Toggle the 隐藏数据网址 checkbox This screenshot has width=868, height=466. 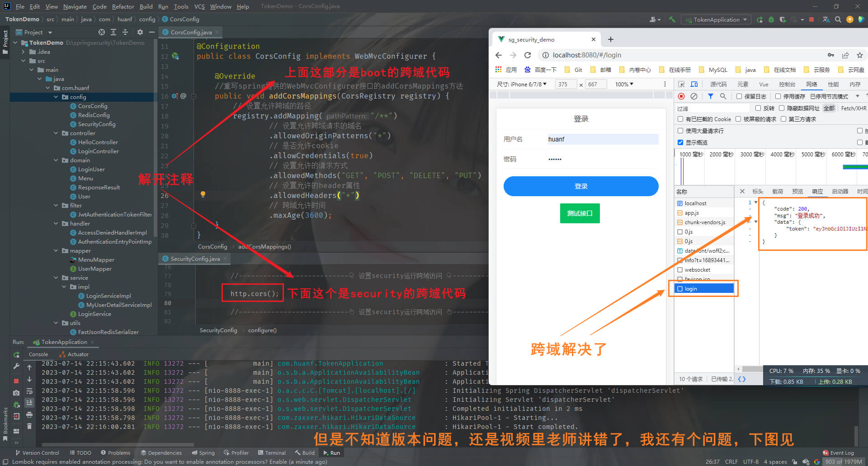tap(782, 108)
